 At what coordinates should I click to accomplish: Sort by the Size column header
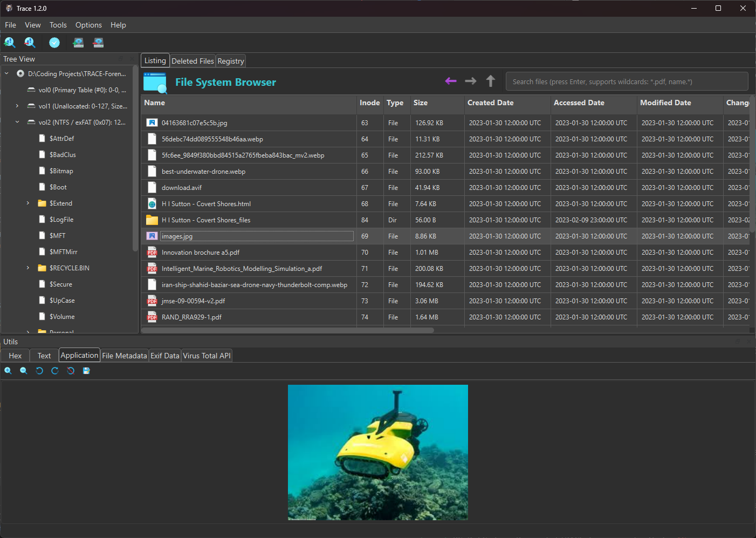click(x=437, y=105)
